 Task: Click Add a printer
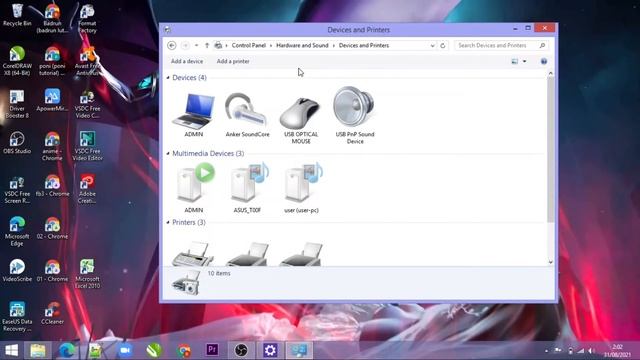[233, 61]
